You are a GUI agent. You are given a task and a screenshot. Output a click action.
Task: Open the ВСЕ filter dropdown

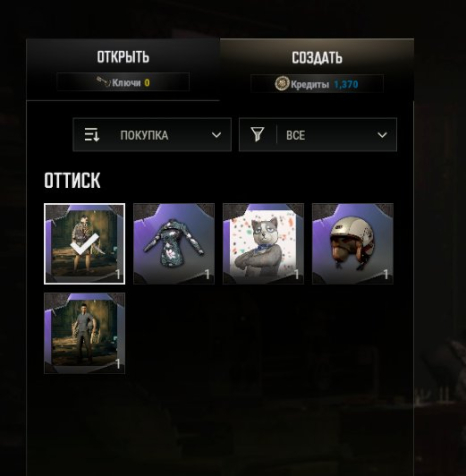pos(318,135)
